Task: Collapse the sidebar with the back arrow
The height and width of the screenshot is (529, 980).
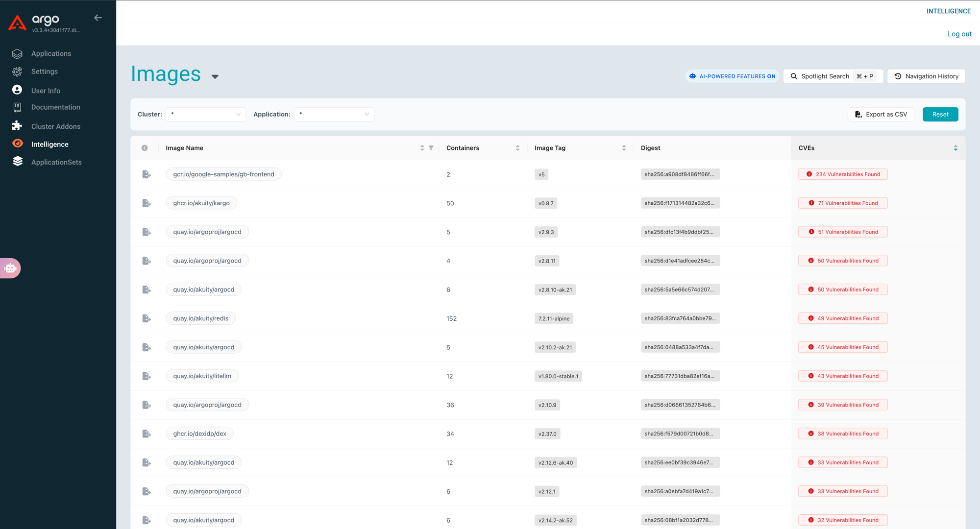Action: pyautogui.click(x=98, y=18)
